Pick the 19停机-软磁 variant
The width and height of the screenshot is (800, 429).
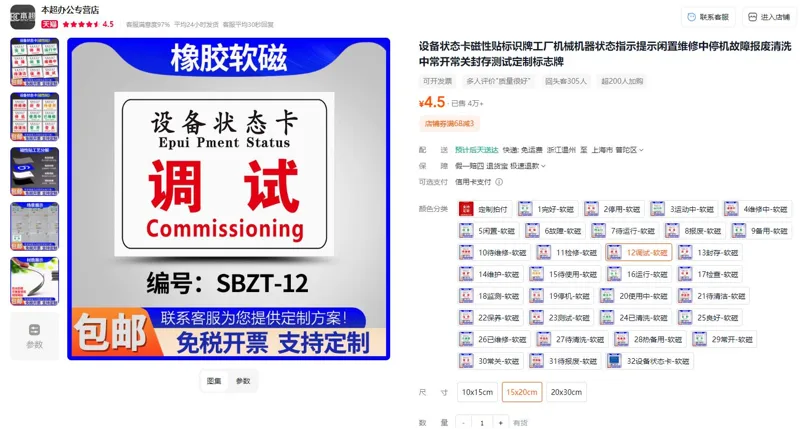(561, 296)
